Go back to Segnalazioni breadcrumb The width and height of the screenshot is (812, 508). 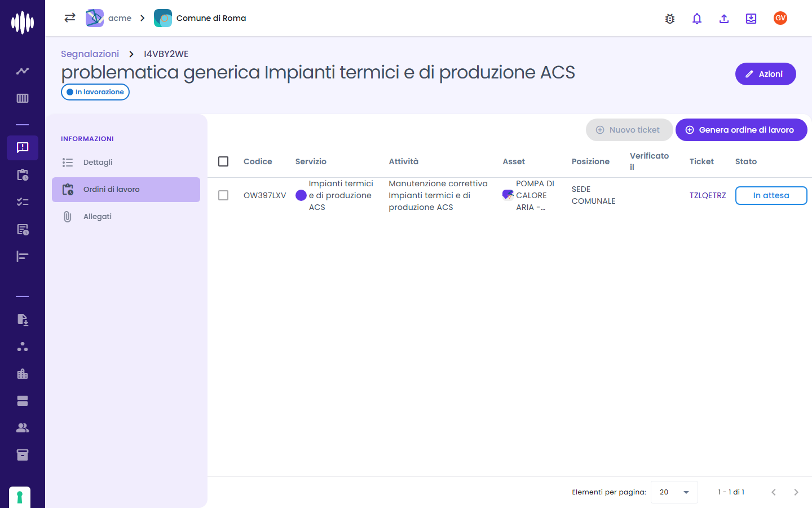coord(90,54)
